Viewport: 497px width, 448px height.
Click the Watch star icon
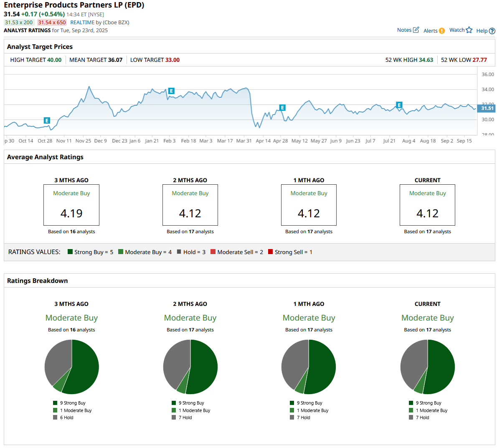(469, 30)
